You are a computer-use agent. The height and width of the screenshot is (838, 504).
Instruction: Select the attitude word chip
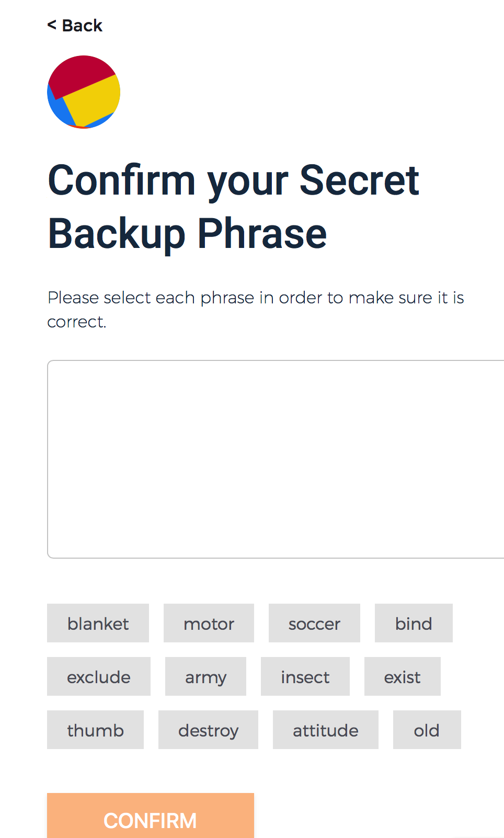(326, 730)
